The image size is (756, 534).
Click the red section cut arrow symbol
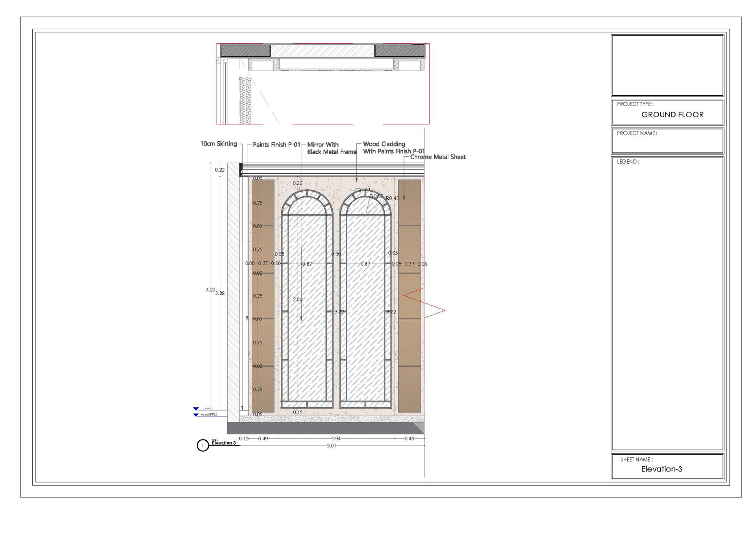point(424,303)
